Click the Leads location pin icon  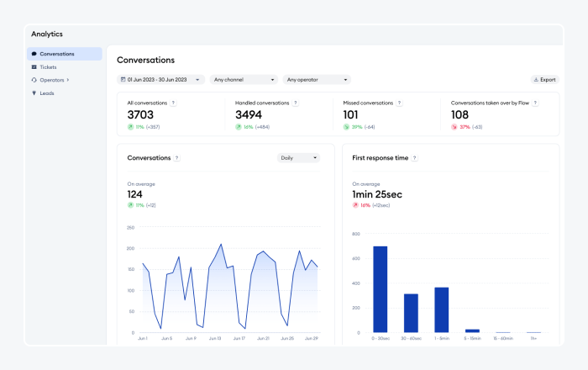click(x=34, y=93)
